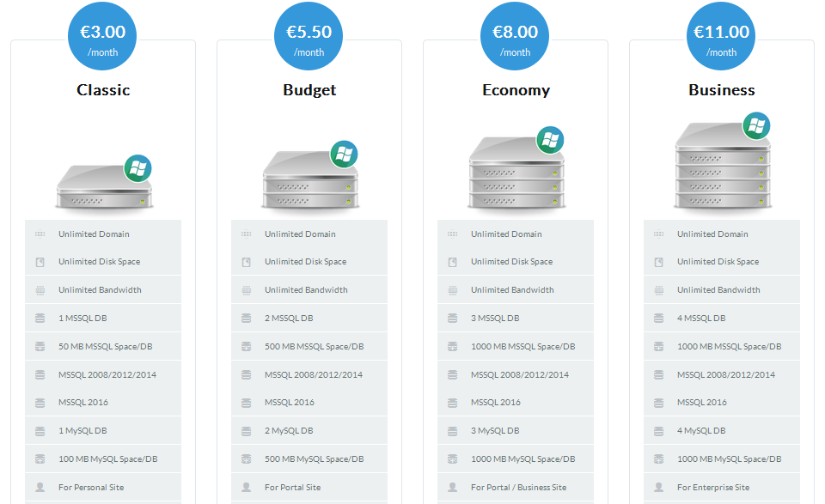
Task: Click the For Portal Site text
Action: click(292, 487)
